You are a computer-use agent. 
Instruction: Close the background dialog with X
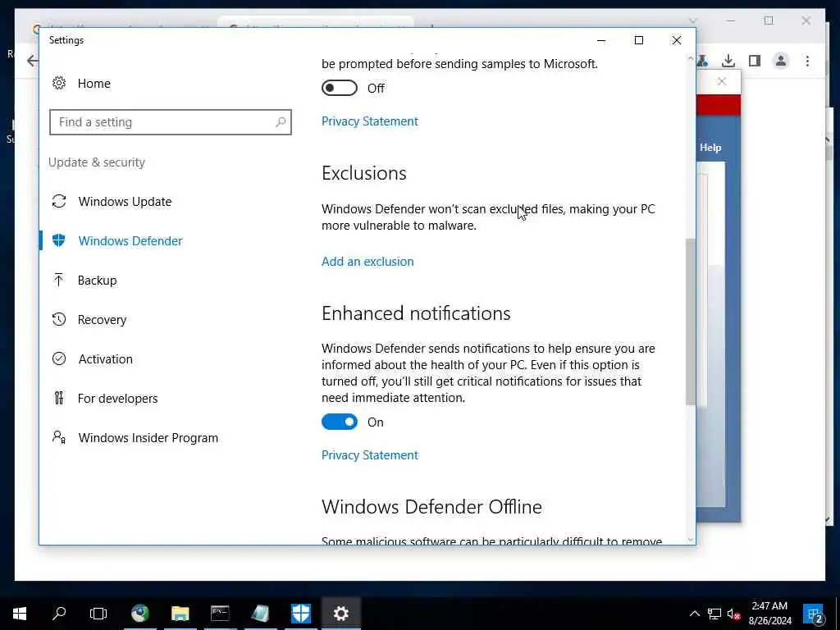pyautogui.click(x=722, y=81)
